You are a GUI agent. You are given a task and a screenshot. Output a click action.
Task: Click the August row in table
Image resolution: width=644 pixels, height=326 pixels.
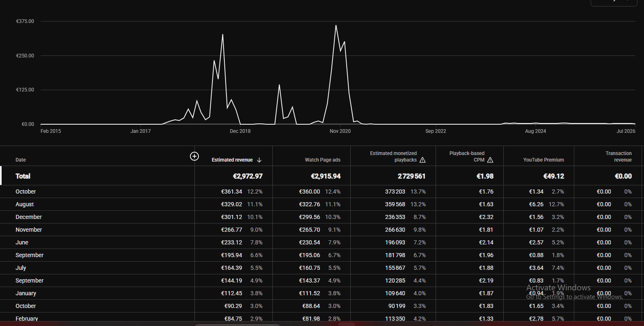point(322,204)
